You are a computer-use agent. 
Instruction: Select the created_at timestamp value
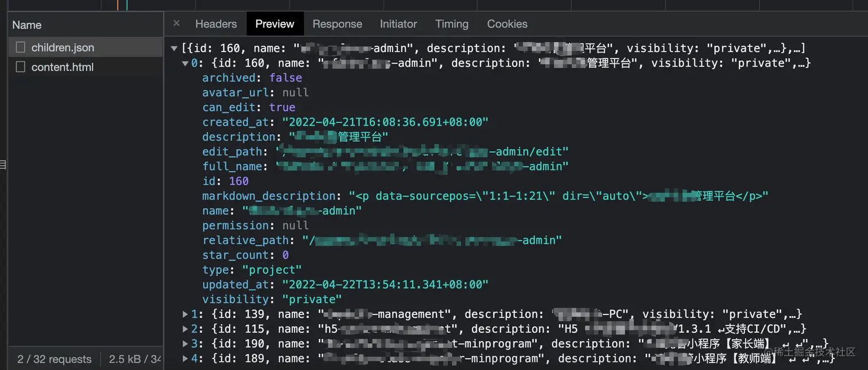tap(385, 122)
